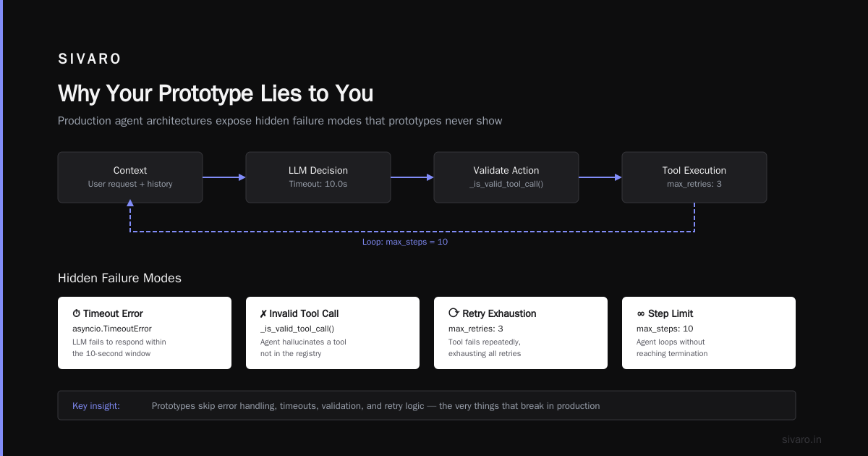Open the sivaro.in link
Screen dimensions: 868x456
(802, 439)
